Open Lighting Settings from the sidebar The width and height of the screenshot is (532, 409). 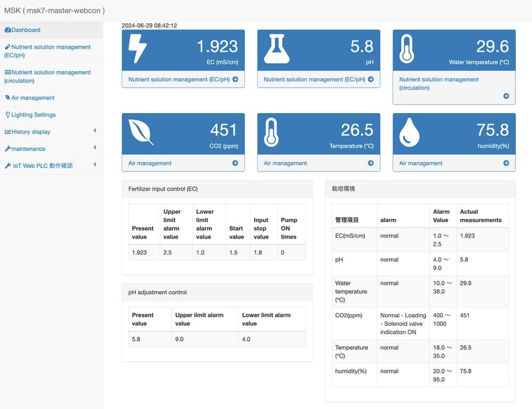click(33, 115)
